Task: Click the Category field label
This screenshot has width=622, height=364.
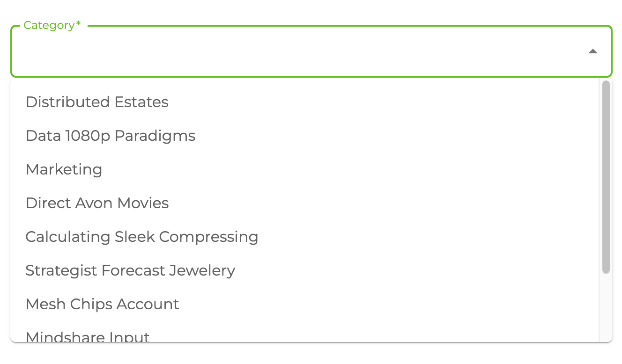Action: click(x=52, y=25)
